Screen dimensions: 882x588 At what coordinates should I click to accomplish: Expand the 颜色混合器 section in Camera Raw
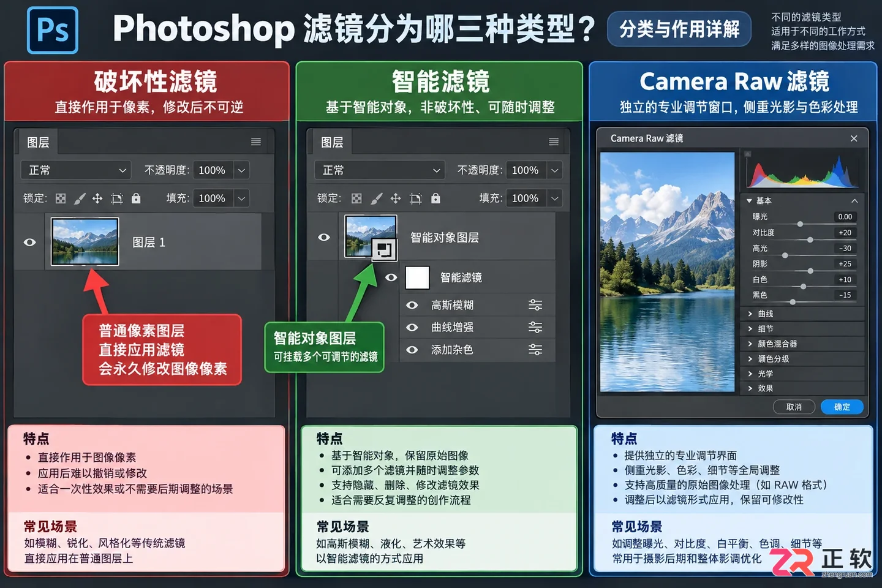pyautogui.click(x=750, y=344)
